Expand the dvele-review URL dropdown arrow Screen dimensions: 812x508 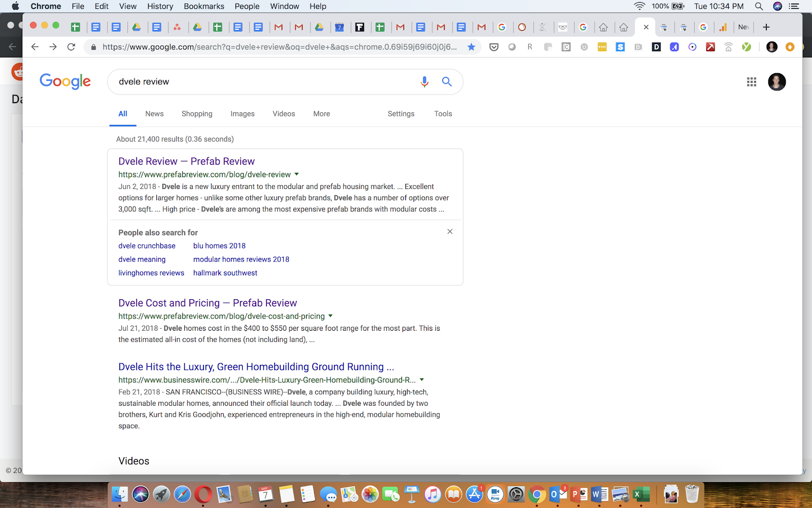[x=297, y=174]
